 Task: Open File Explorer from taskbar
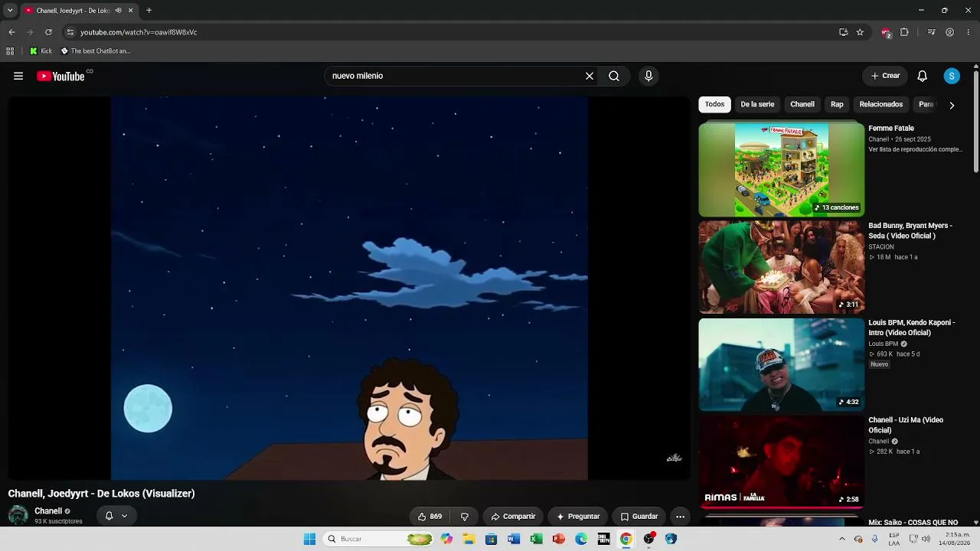click(x=469, y=539)
